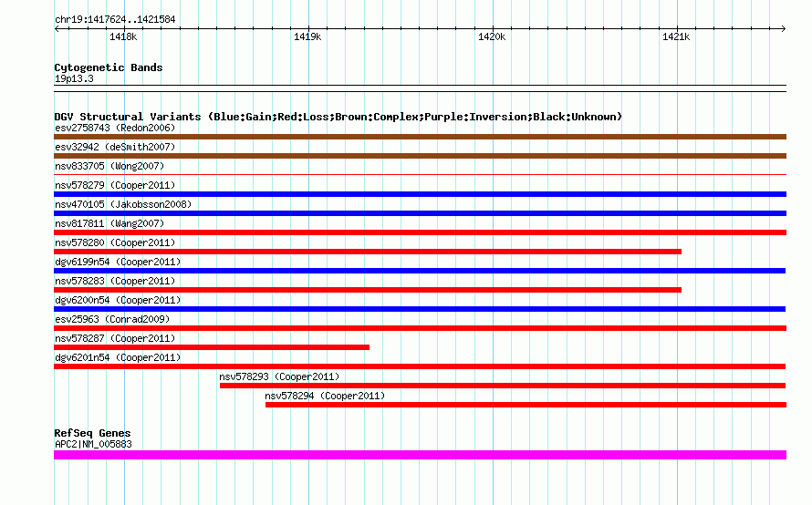
Task: Select the esv32942 brown complex bar
Action: pyautogui.click(x=420, y=156)
